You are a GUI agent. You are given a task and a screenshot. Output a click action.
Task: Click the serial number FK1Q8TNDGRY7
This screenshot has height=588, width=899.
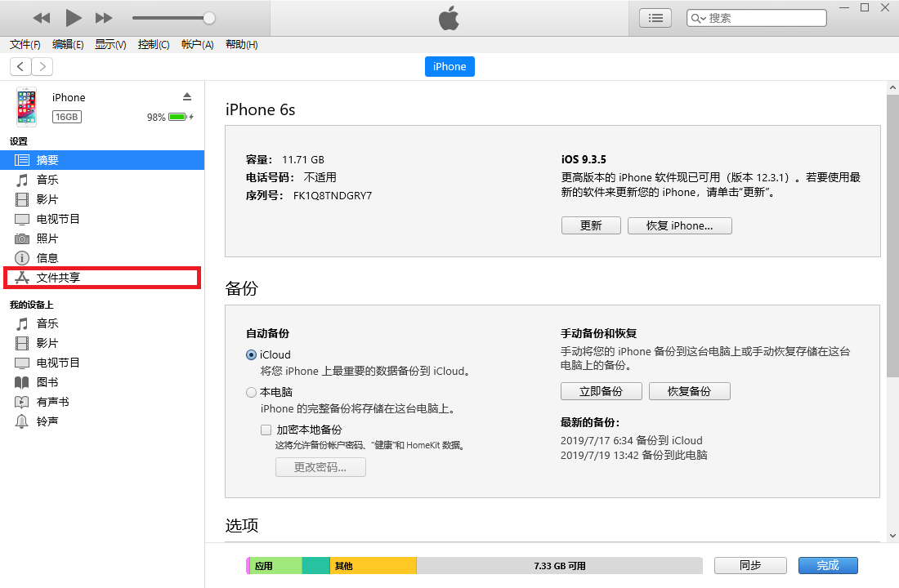pyautogui.click(x=333, y=196)
